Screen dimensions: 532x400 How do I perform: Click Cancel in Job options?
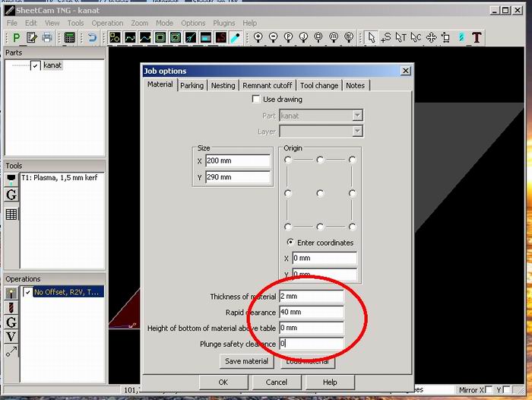tap(277, 383)
